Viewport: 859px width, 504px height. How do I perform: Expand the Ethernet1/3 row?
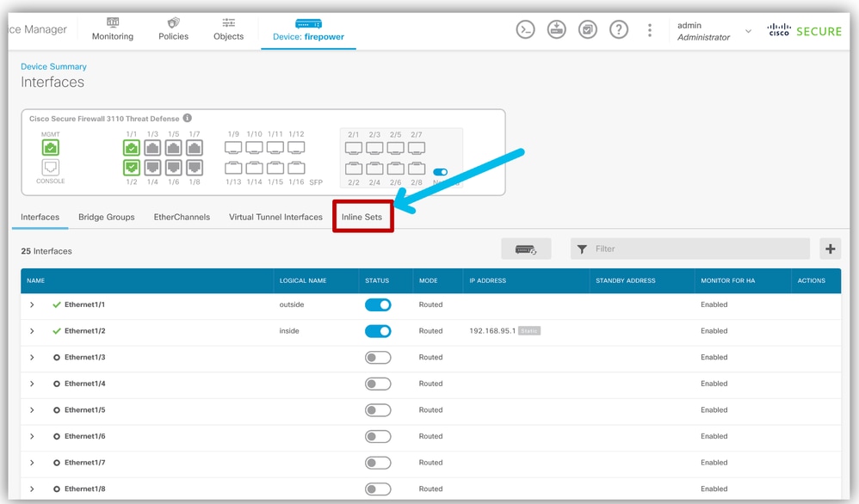(x=32, y=357)
